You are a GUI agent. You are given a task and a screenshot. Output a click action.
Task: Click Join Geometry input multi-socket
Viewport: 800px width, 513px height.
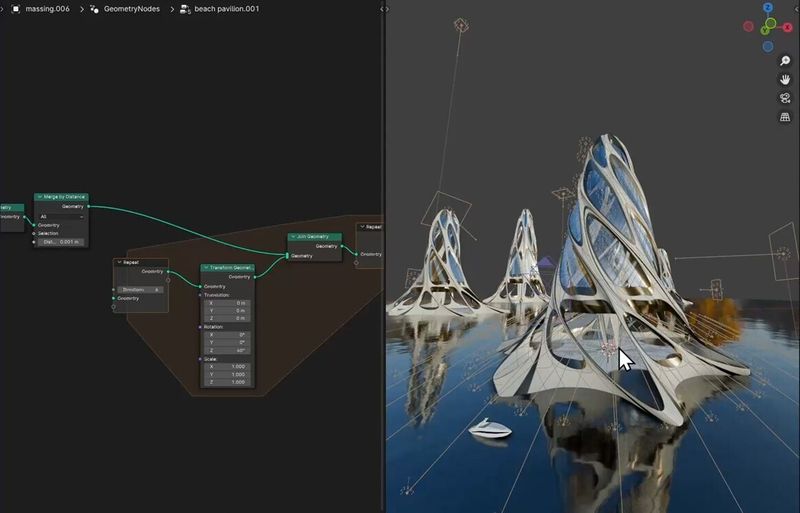287,256
